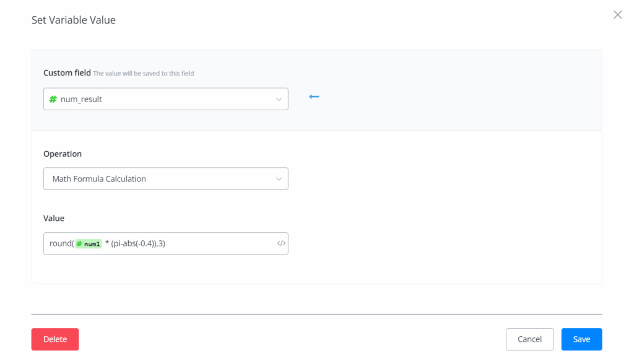Select the num1 variable tag in formula

[88, 244]
